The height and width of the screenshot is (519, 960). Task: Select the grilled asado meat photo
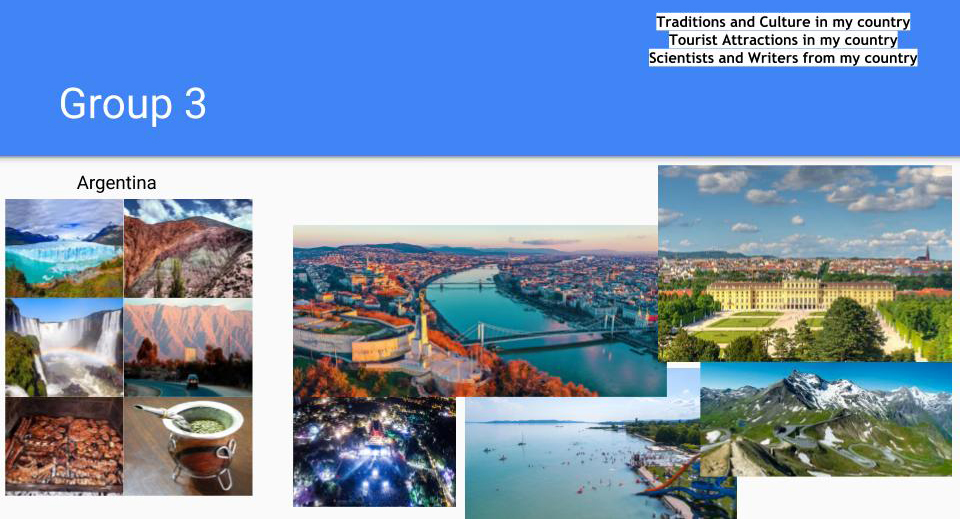pos(64,445)
